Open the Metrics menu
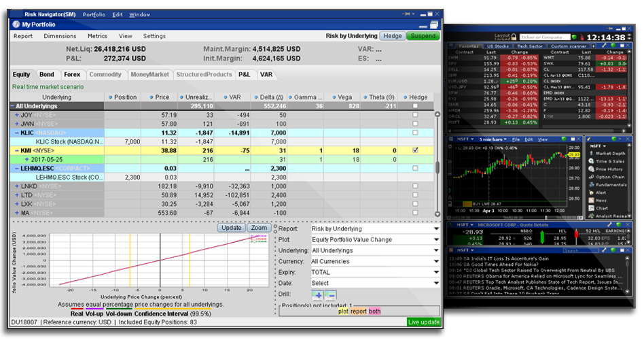Image resolution: width=644 pixels, height=340 pixels. 97,36
